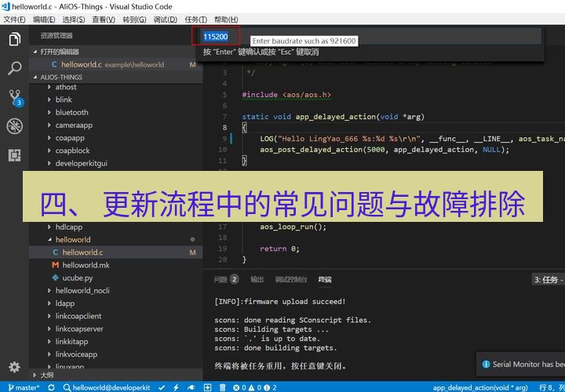Open helloworld.c under helloworld folder
Viewport: 565px width, 392px height.
tap(115, 252)
